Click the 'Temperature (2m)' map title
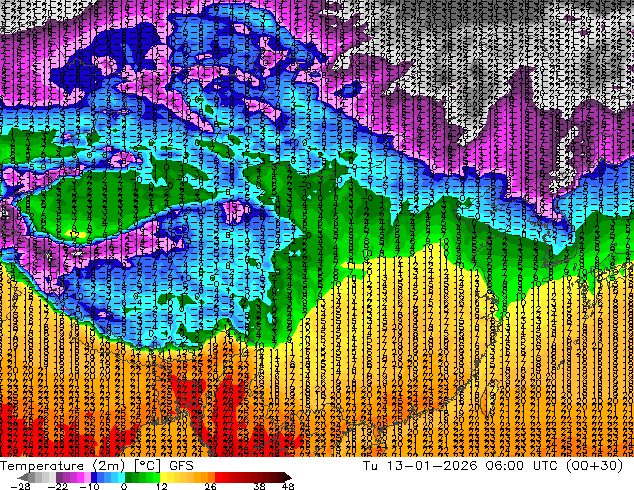Screen dimensions: 634x490 click(x=62, y=466)
